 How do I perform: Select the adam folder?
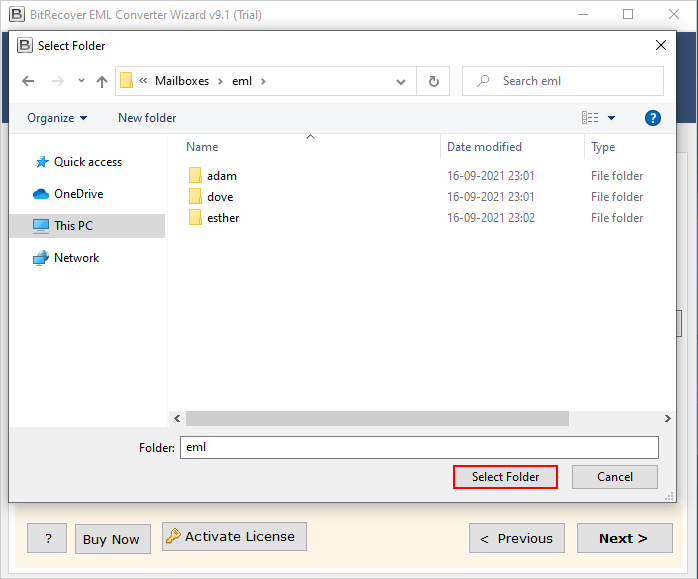click(x=222, y=176)
